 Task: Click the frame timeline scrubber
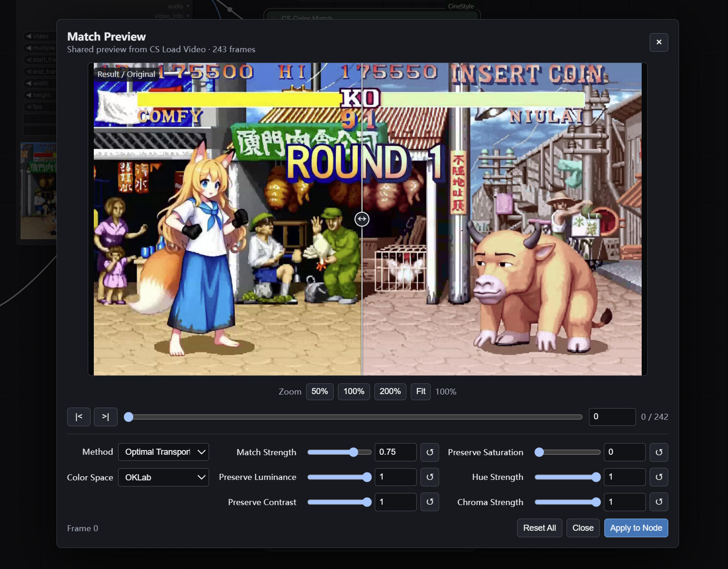coord(353,417)
